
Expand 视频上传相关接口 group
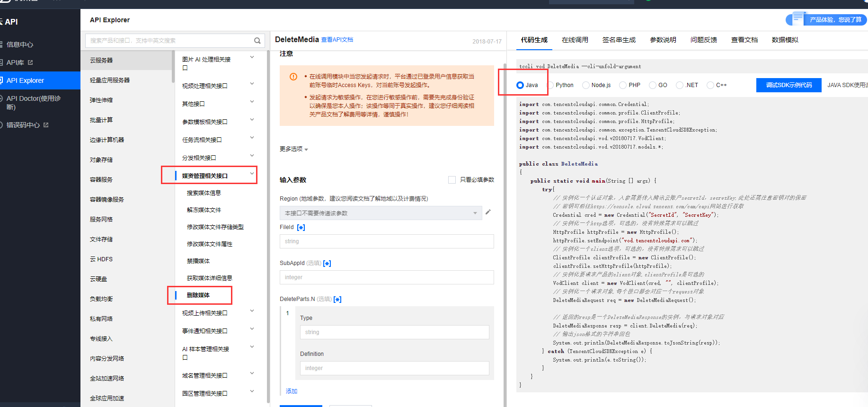click(252, 311)
